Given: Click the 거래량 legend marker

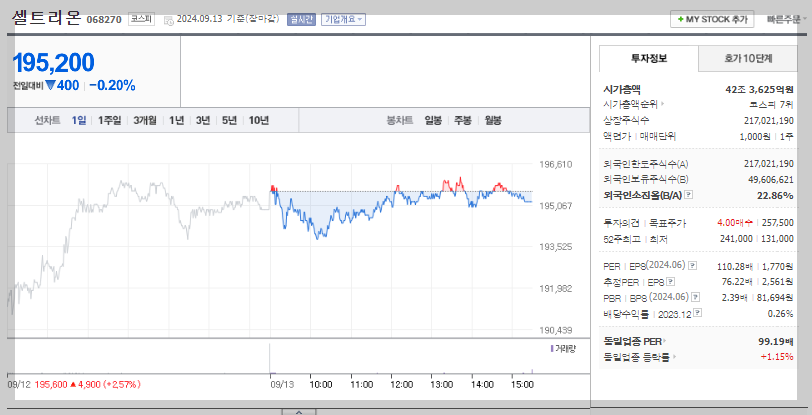Looking at the screenshot, I should tap(552, 349).
